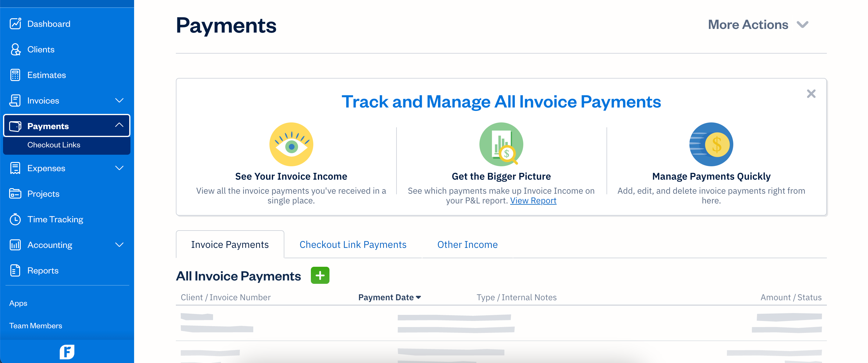Viewport: 868px width, 363px height.
Task: Open Team Members in the sidebar
Action: pyautogui.click(x=36, y=326)
